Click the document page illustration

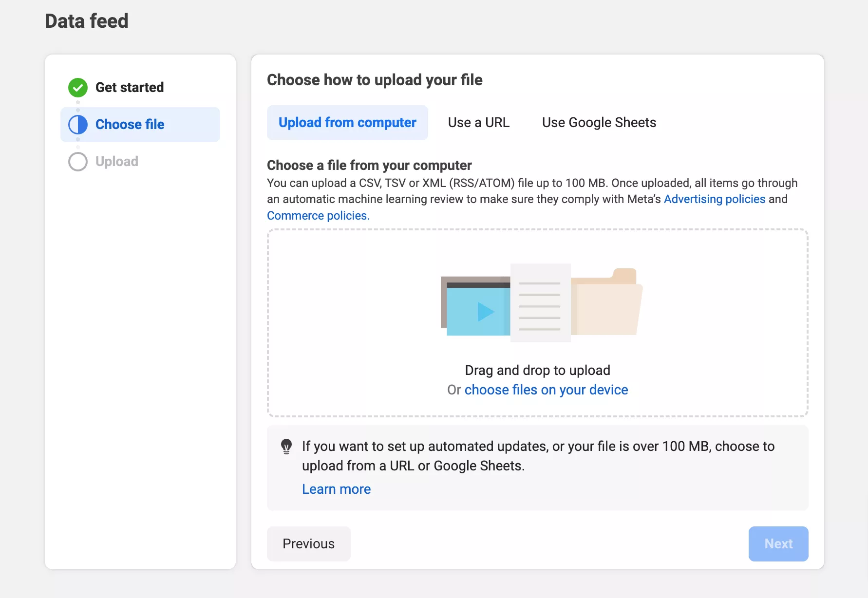[540, 302]
